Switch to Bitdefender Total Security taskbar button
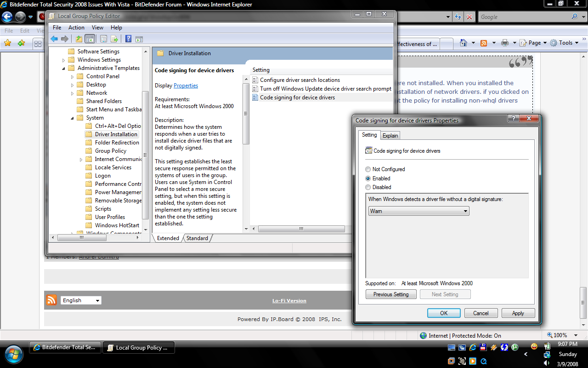Viewport: 588px width, 368px height. click(x=65, y=348)
